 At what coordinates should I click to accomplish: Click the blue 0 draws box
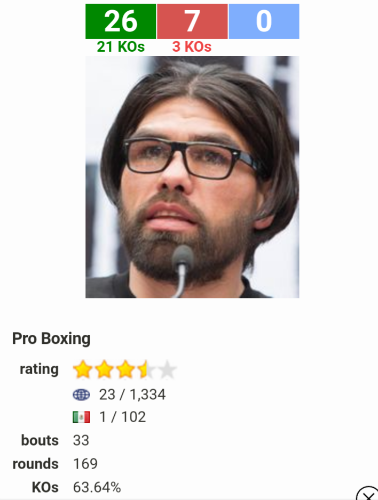tap(264, 21)
